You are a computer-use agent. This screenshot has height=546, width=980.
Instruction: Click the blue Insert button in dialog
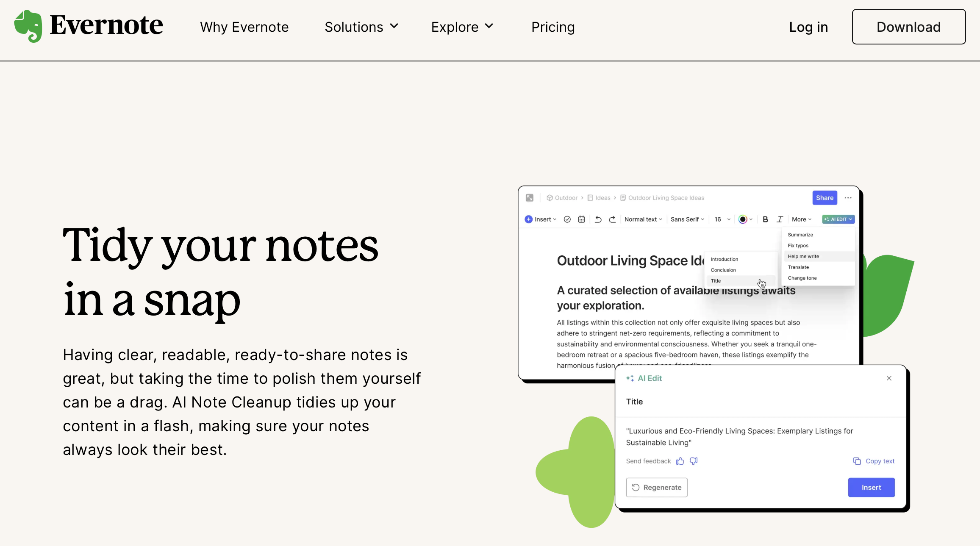871,488
